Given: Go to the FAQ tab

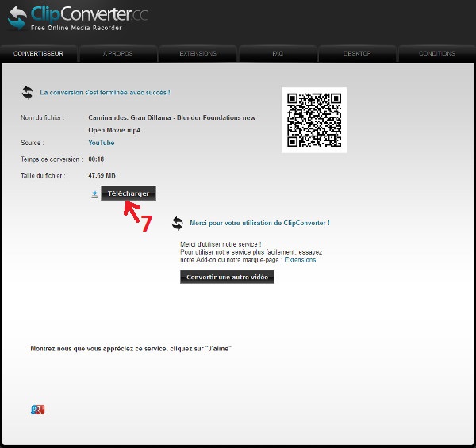Looking at the screenshot, I should [x=278, y=54].
